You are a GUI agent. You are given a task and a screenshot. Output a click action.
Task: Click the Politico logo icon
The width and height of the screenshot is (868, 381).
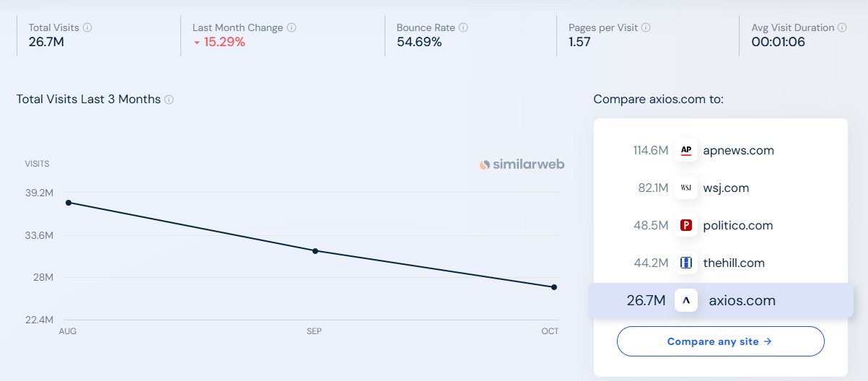click(x=686, y=226)
